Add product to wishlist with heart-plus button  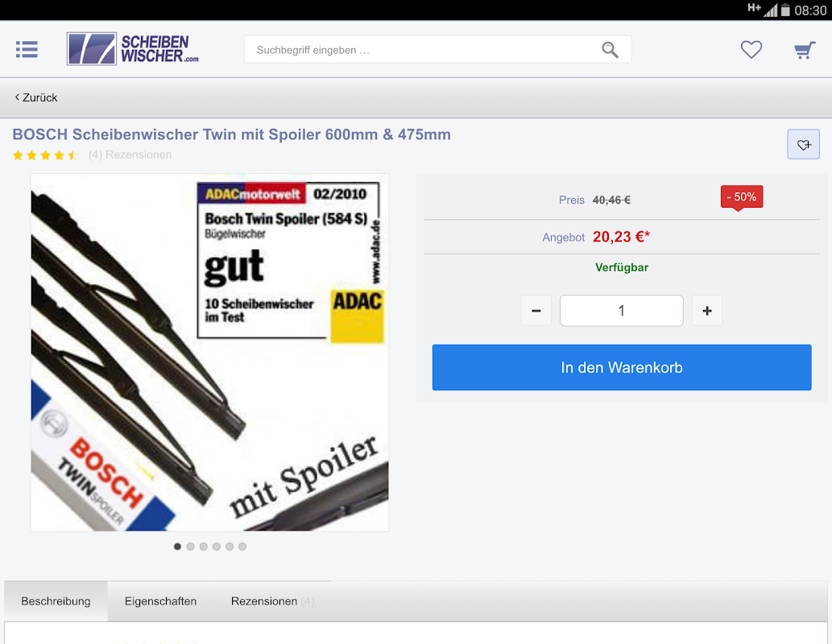tap(803, 144)
